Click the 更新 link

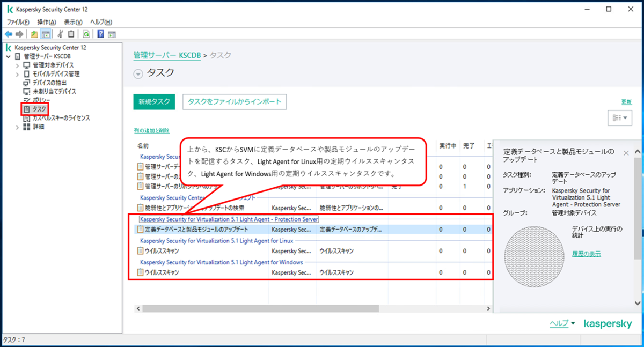click(626, 102)
